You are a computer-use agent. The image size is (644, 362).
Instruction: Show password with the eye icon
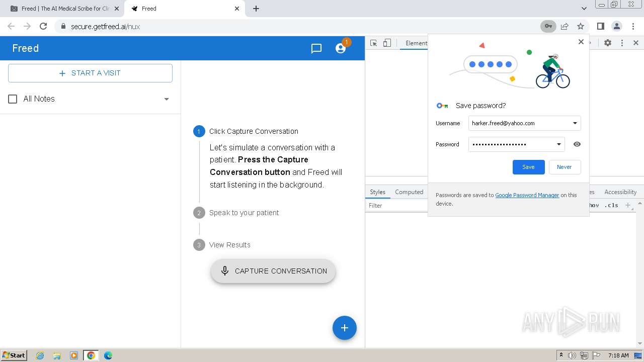pyautogui.click(x=577, y=144)
